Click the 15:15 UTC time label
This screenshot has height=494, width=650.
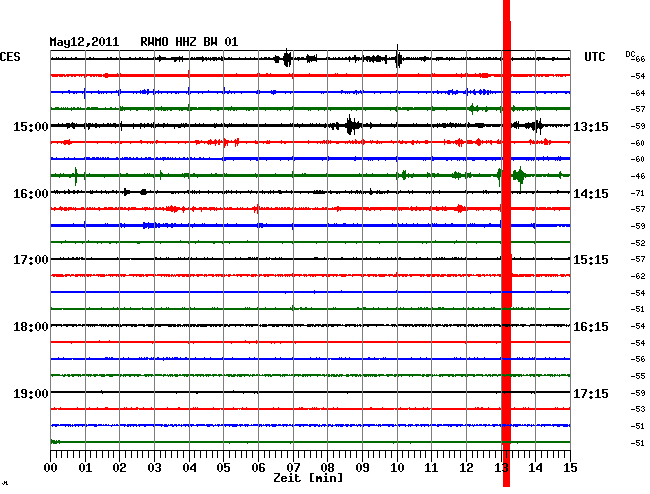pos(591,260)
